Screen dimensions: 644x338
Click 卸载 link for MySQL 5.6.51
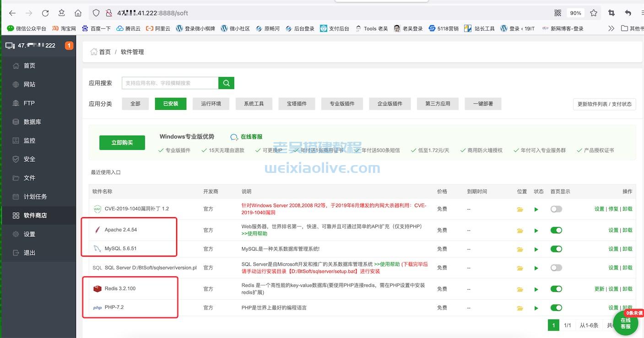pyautogui.click(x=628, y=249)
